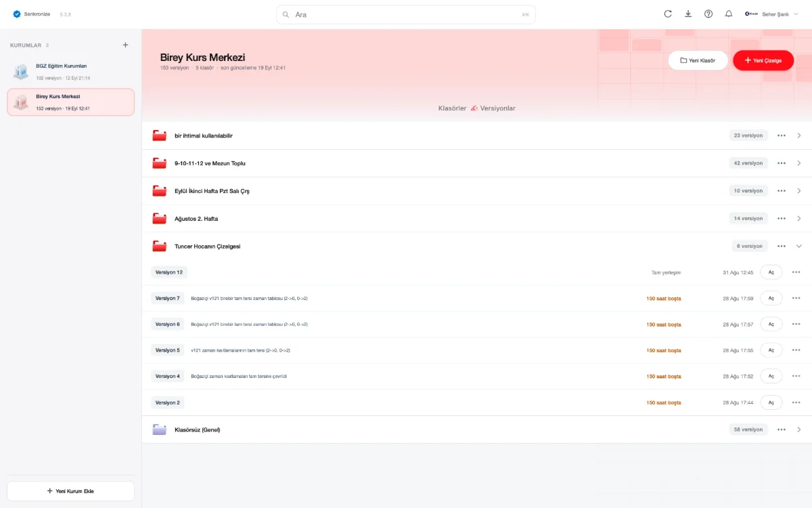
Task: Open Versiyon 2 with its 'Aç' button
Action: coord(771,402)
